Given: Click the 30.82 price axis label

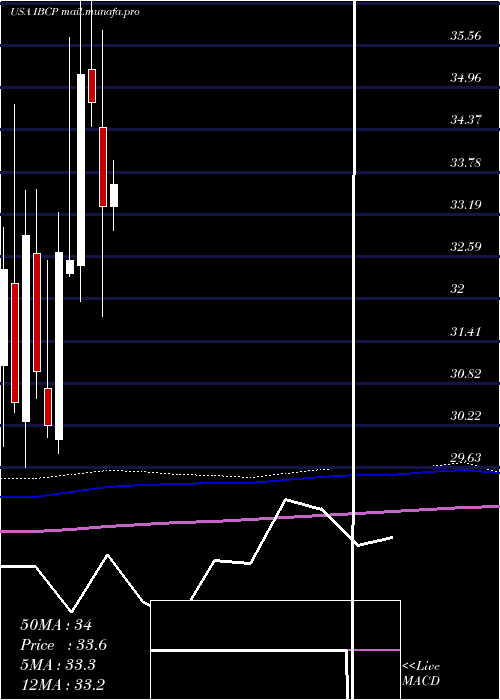Looking at the screenshot, I should 465,374.
